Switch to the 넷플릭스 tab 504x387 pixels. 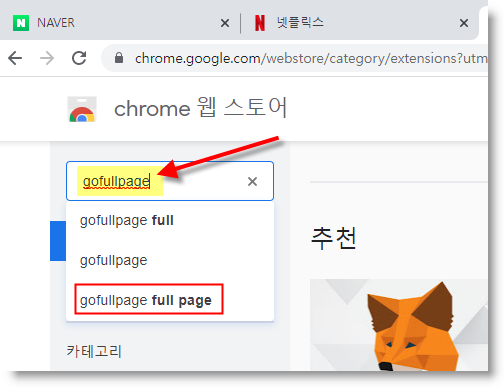(359, 23)
